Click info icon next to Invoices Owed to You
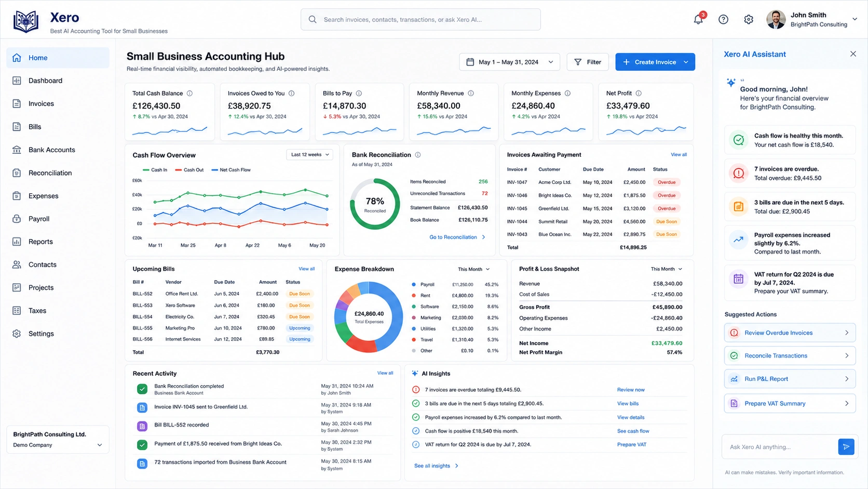The height and width of the screenshot is (489, 868). point(292,94)
